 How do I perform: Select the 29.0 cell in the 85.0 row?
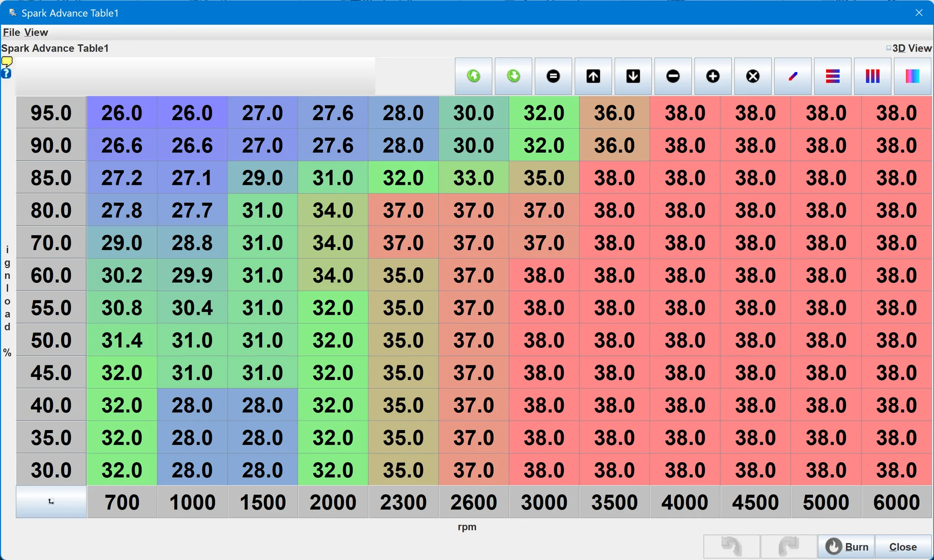263,178
